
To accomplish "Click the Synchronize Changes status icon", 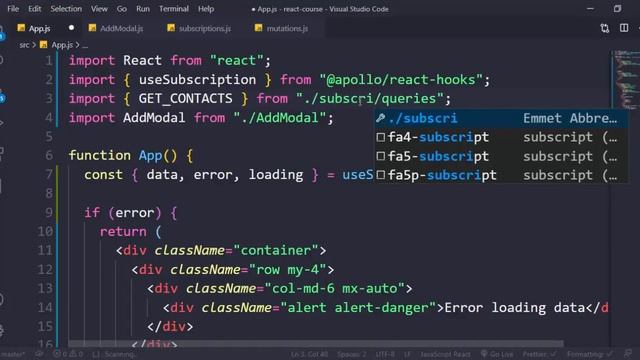I will point(40,354).
